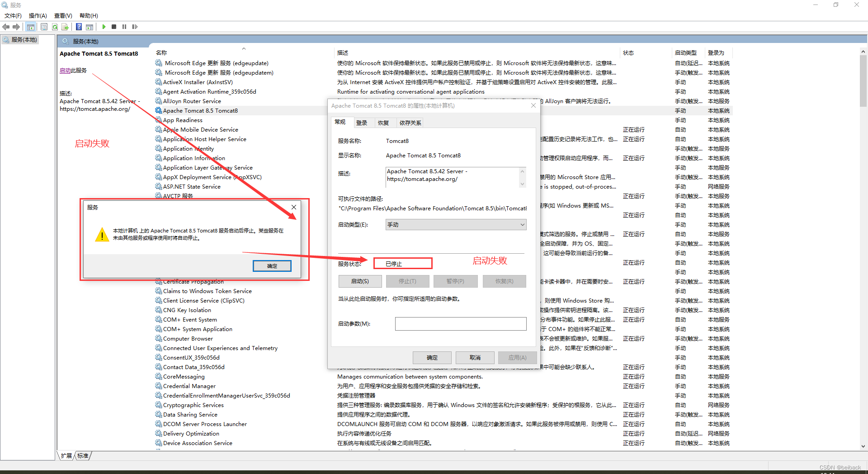Screen dimensions: 868x474
Task: Click gear icon beside DCOM Server Process Launcher
Action: click(158, 424)
